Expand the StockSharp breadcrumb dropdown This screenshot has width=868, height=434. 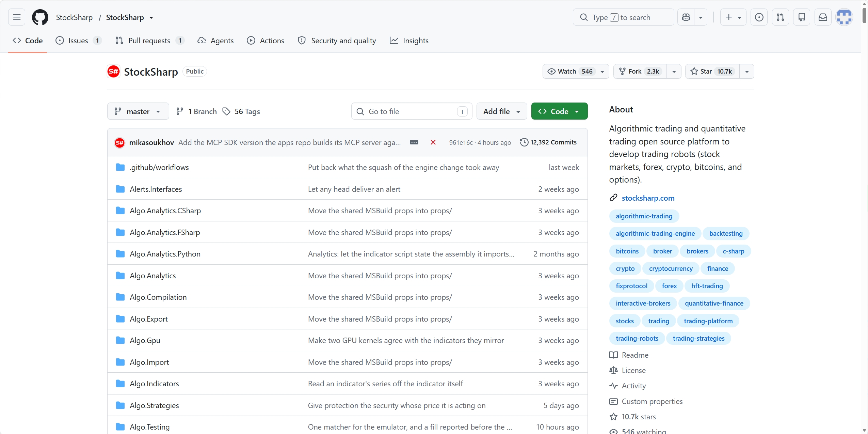click(x=151, y=17)
